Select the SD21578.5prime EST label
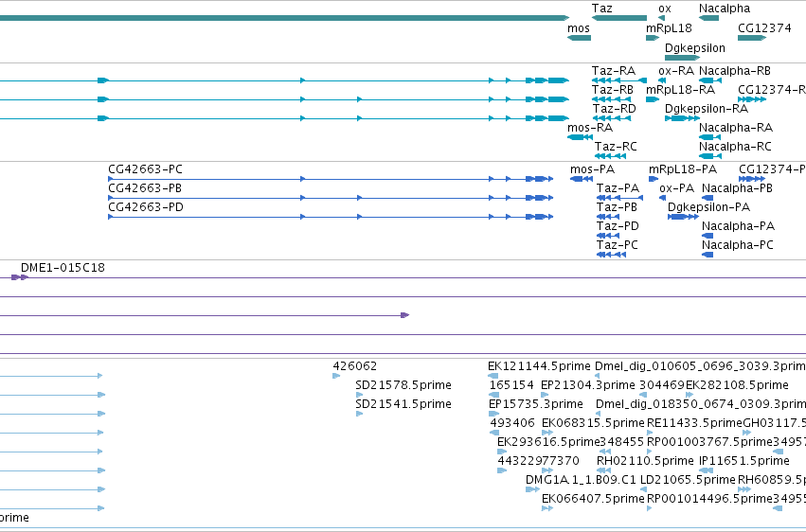The image size is (806, 532). pyautogui.click(x=403, y=385)
